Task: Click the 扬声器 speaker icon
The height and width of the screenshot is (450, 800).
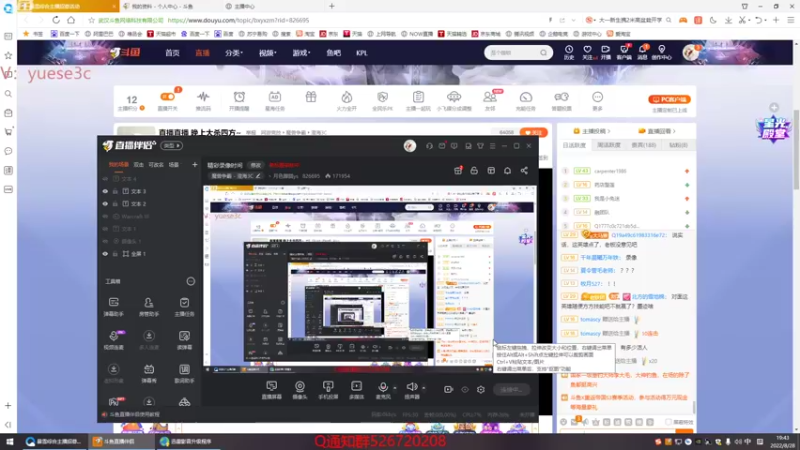Action: [412, 387]
